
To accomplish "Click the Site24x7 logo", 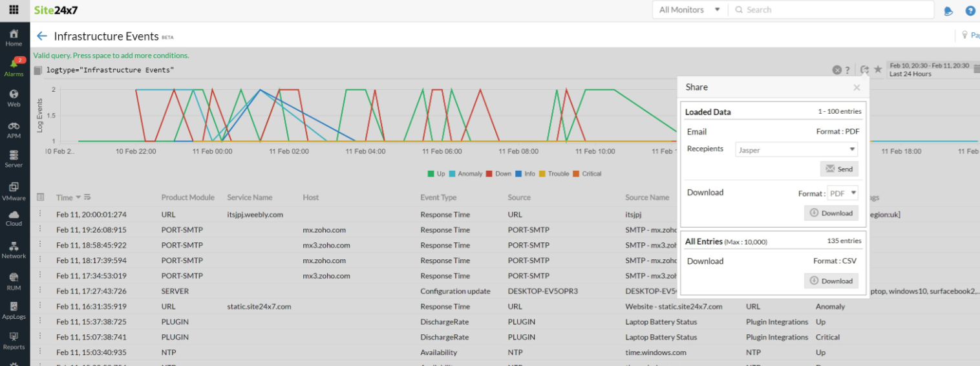I will (56, 10).
